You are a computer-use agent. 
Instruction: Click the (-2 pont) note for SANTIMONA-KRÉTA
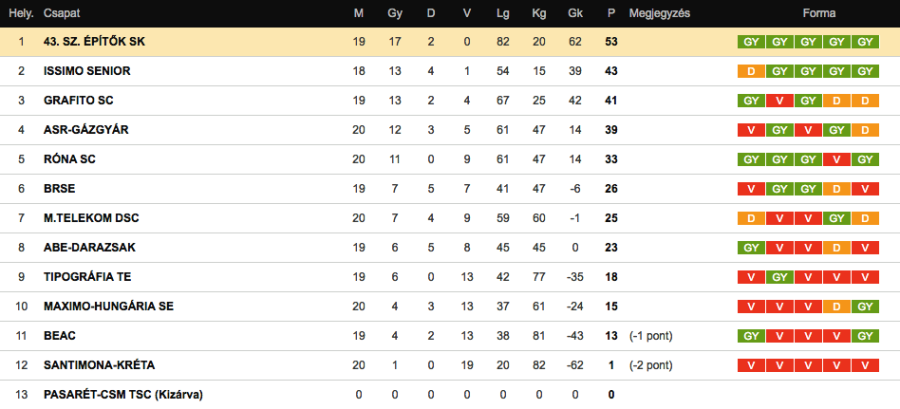pyautogui.click(x=651, y=365)
